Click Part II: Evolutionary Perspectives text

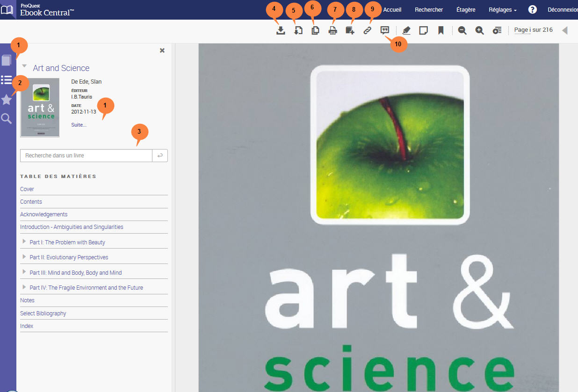click(69, 257)
